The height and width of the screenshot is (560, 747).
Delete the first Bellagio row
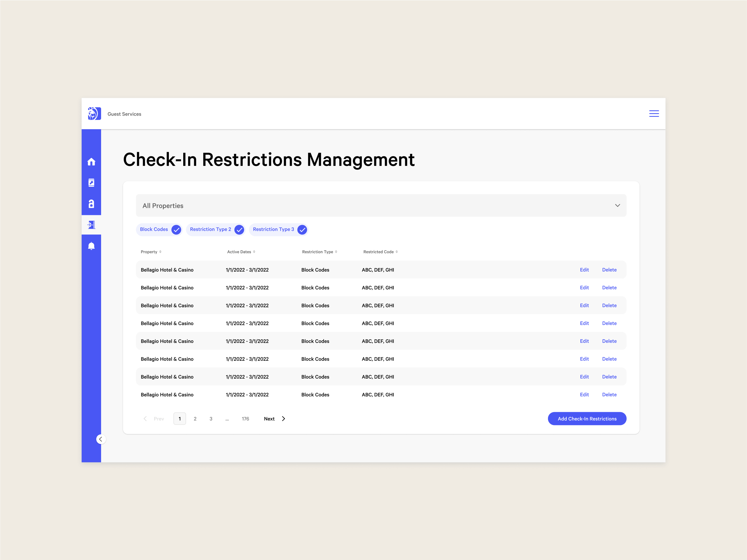[609, 270]
